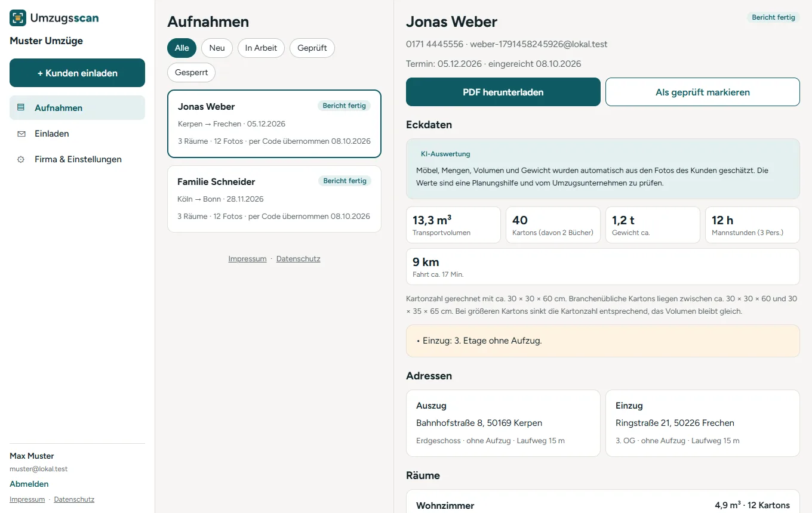Show only Geprüft recordings
The height and width of the screenshot is (513, 812).
312,48
